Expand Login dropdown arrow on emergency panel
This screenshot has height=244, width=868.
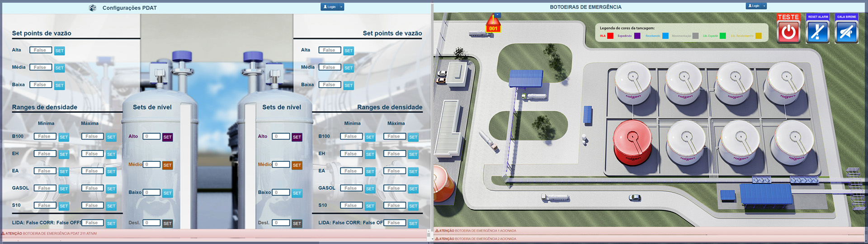click(x=764, y=6)
